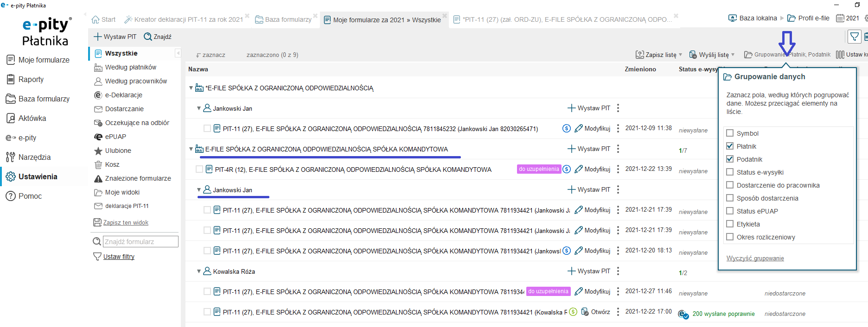This screenshot has height=327, width=868.
Task: Open Baza formularzy from the sidebar
Action: click(x=38, y=99)
